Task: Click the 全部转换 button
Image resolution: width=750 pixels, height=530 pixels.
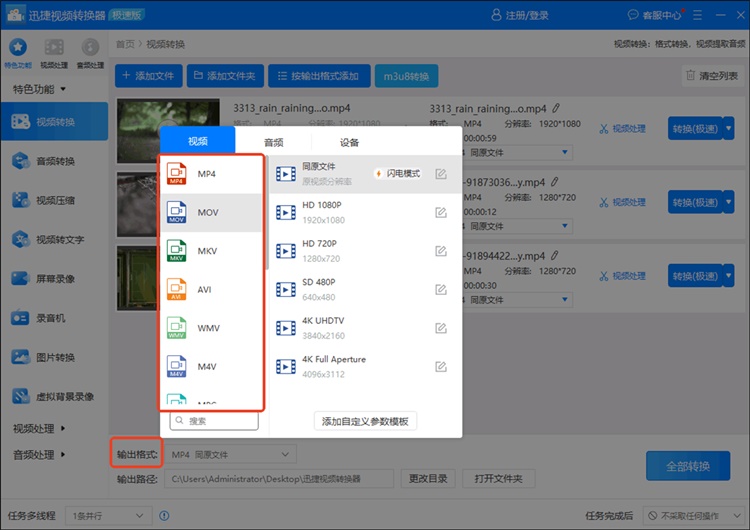Action: pyautogui.click(x=688, y=466)
